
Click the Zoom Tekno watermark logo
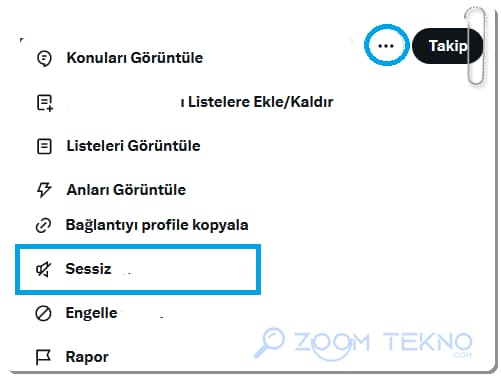tap(363, 343)
